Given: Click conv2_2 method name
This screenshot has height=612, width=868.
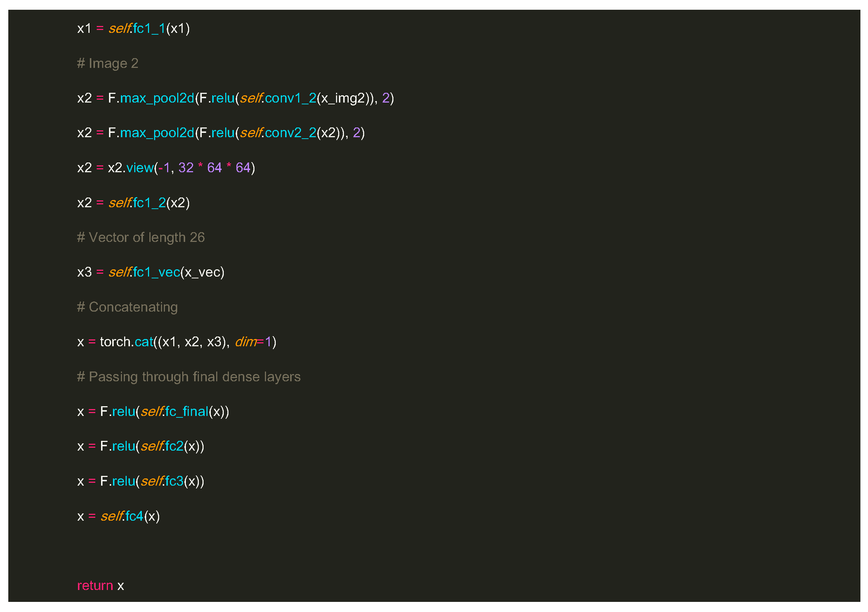Looking at the screenshot, I should pos(290,133).
